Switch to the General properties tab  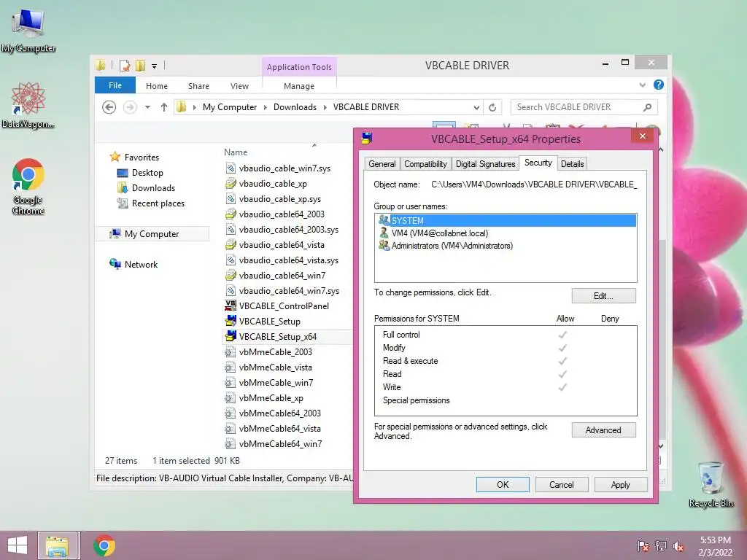pyautogui.click(x=382, y=164)
